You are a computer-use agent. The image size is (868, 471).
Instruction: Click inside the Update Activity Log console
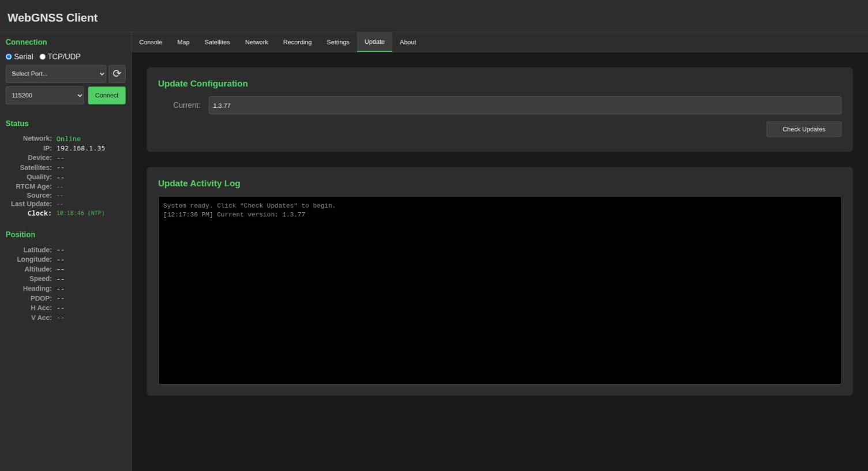click(x=499, y=290)
